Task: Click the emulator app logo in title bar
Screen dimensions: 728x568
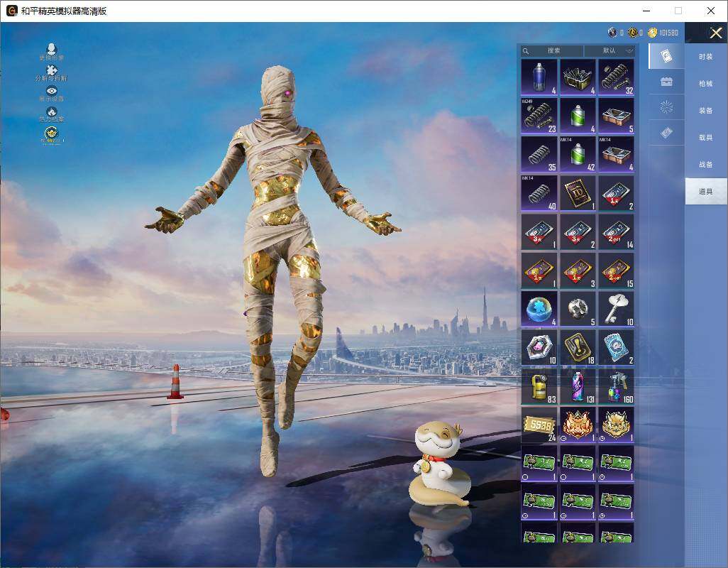Action: click(x=11, y=11)
